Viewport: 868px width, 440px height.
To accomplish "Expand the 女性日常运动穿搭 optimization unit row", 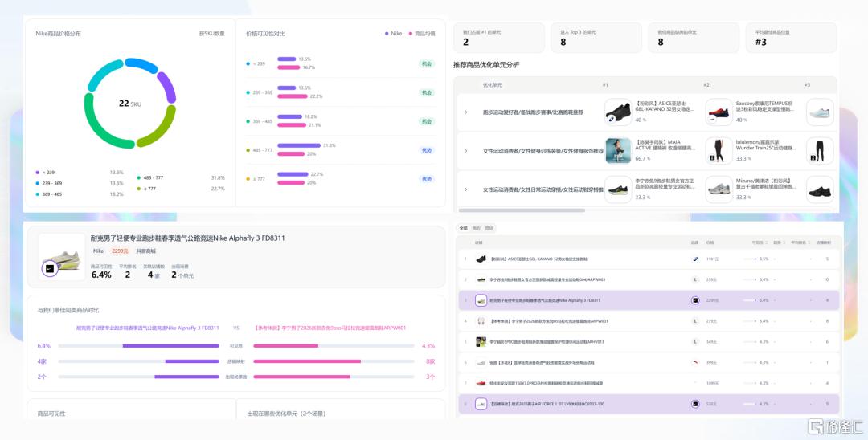I will (x=465, y=189).
